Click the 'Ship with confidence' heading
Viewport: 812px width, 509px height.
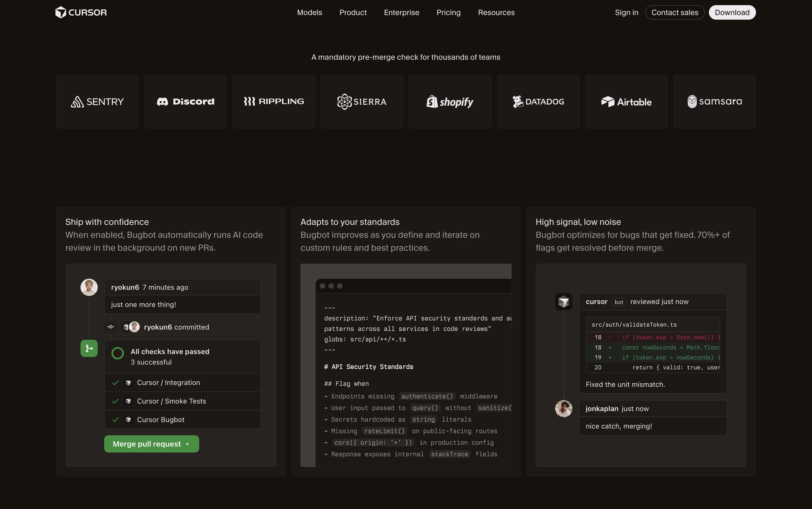(x=107, y=222)
